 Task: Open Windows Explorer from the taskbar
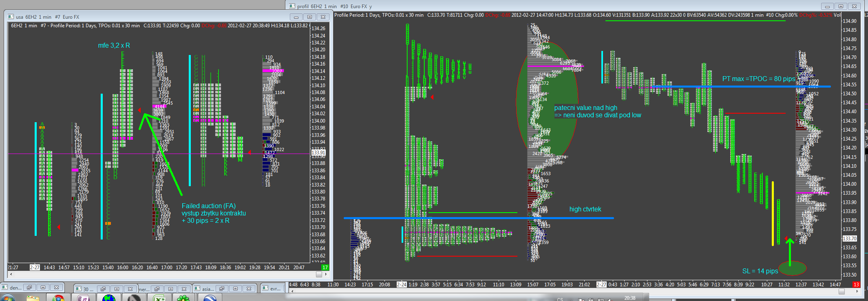pos(33,298)
